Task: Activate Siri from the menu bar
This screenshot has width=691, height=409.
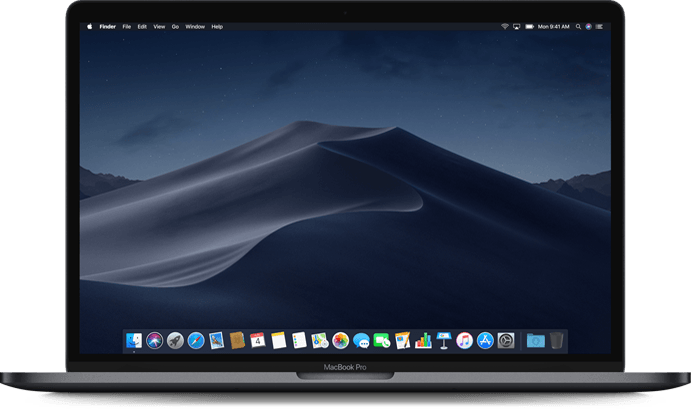Action: [x=588, y=26]
